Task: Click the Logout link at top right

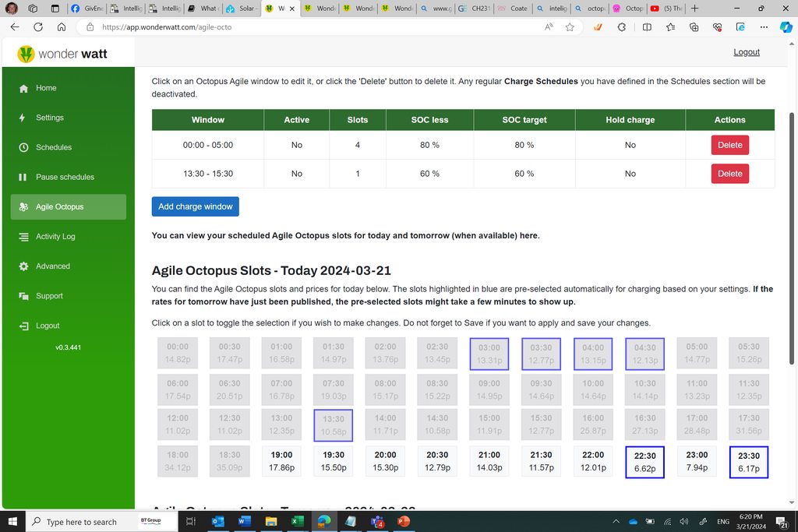Action: point(746,52)
